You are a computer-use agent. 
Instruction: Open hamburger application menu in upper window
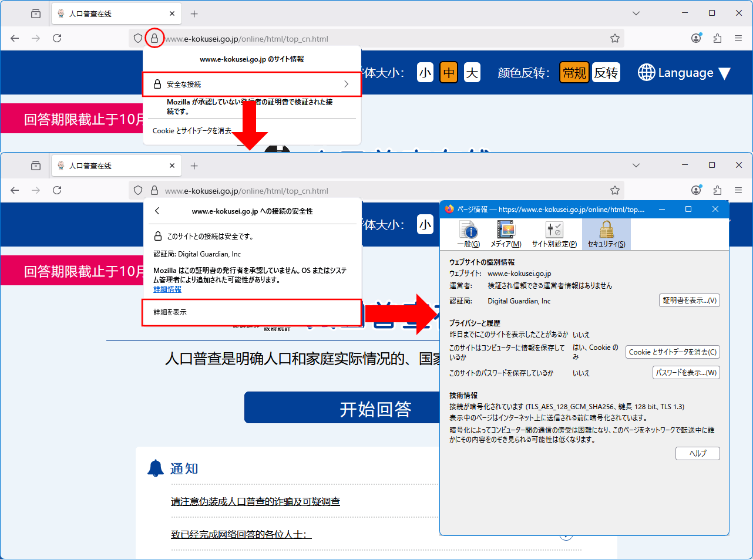[738, 38]
